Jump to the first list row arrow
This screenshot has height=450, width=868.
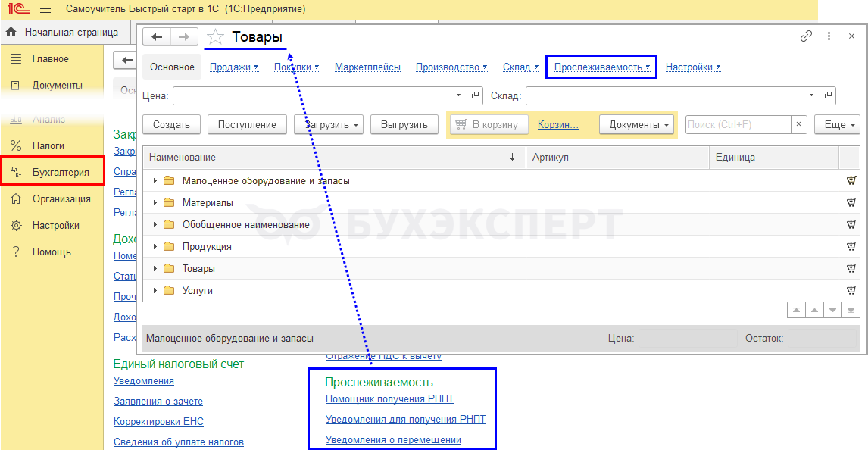(x=796, y=310)
